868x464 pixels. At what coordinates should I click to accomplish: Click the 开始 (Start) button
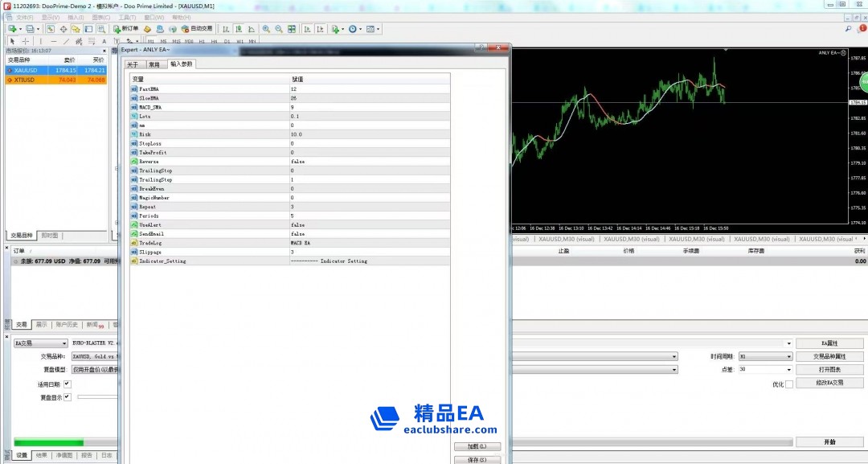click(829, 442)
